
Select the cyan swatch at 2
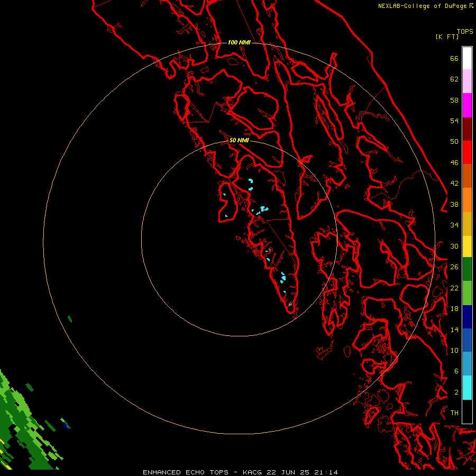(x=467, y=388)
